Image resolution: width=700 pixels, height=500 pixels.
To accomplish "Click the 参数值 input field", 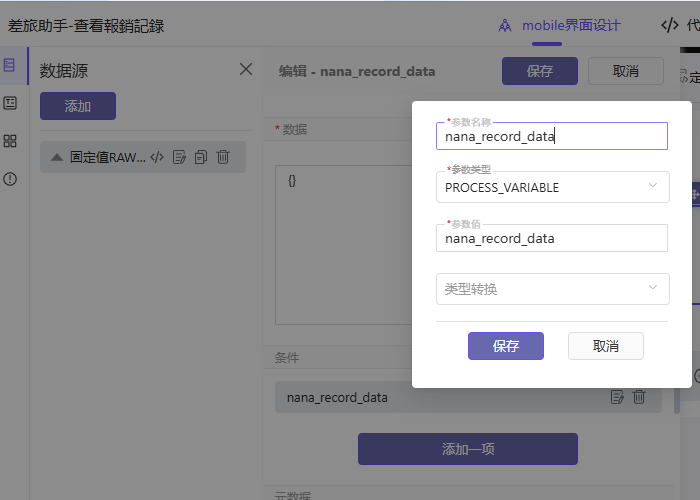I will point(552,238).
